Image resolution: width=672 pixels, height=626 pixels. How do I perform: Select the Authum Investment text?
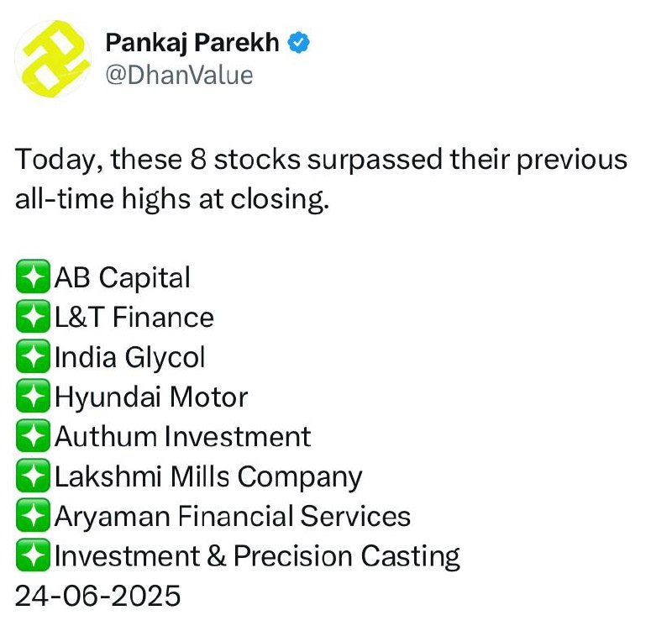pyautogui.click(x=182, y=436)
